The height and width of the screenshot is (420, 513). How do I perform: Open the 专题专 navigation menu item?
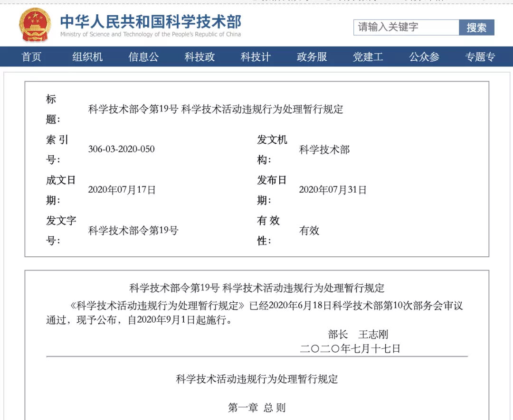(480, 57)
